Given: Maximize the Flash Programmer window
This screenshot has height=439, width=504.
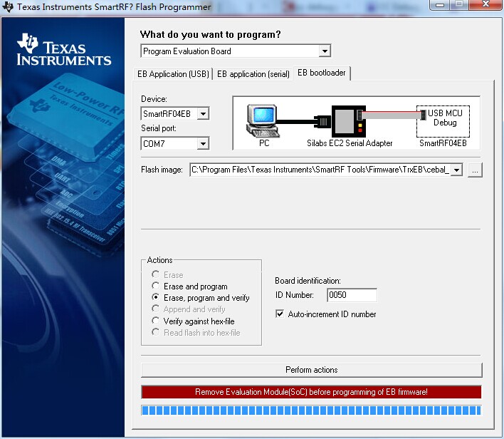Looking at the screenshot, I should pyautogui.click(x=460, y=4).
